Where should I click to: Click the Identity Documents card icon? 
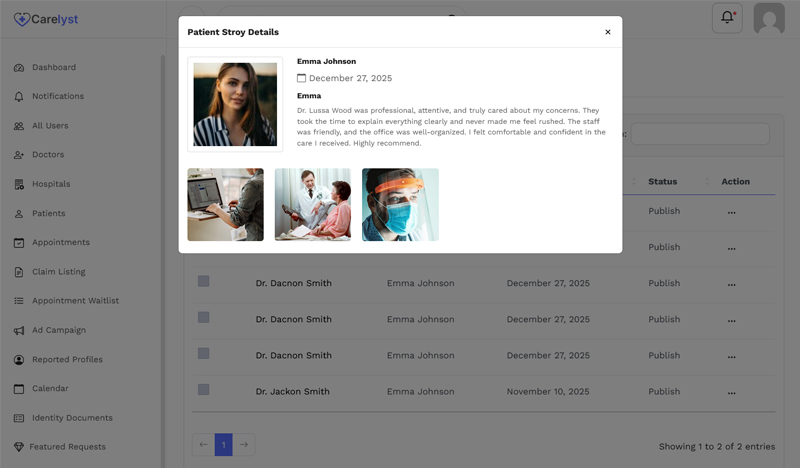tap(19, 418)
